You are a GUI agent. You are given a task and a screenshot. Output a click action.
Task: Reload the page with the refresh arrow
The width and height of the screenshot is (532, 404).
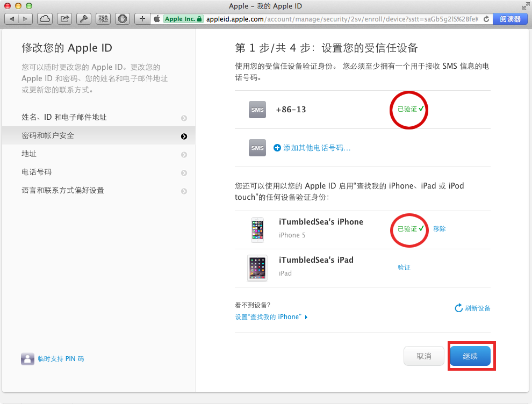[x=486, y=19]
